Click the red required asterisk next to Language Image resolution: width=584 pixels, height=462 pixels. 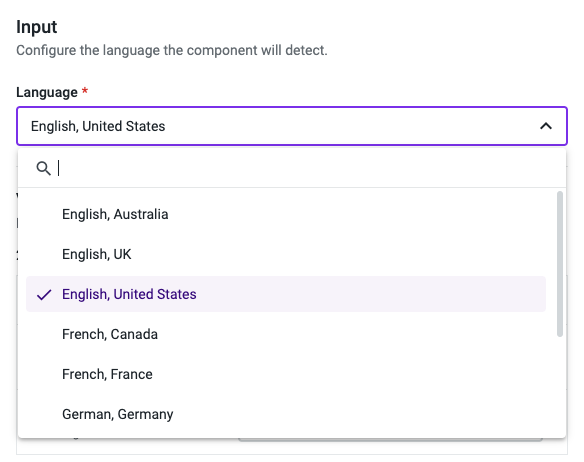click(85, 91)
